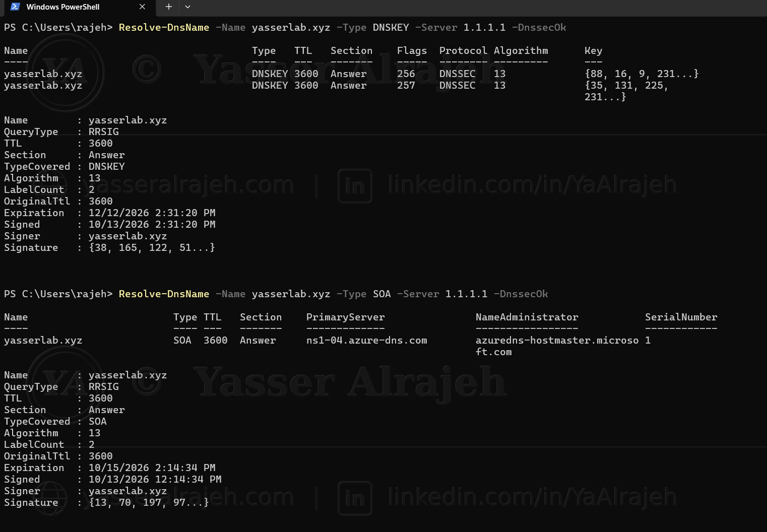Click NameAdministrator azuredns-hostmaster.microso value
The width and height of the screenshot is (767, 532).
coord(557,340)
